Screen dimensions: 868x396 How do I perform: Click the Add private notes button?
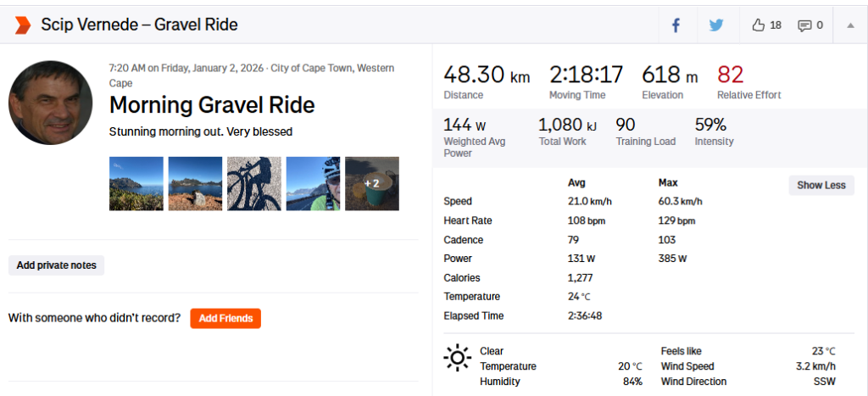pos(57,265)
